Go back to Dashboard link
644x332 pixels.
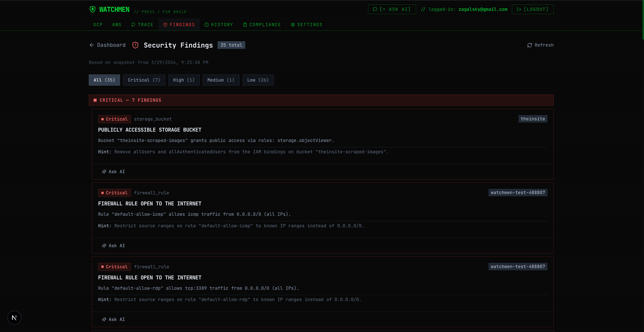tap(107, 45)
